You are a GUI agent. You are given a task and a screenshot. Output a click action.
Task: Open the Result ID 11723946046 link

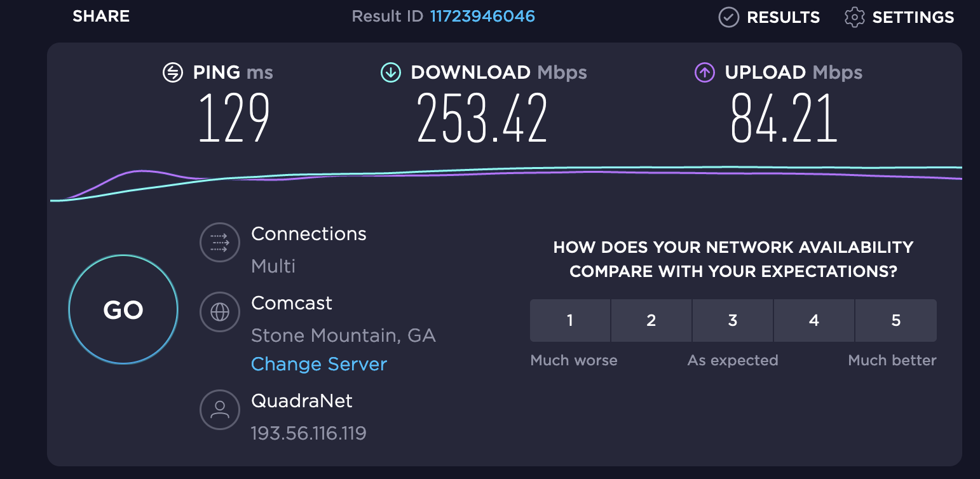click(482, 16)
